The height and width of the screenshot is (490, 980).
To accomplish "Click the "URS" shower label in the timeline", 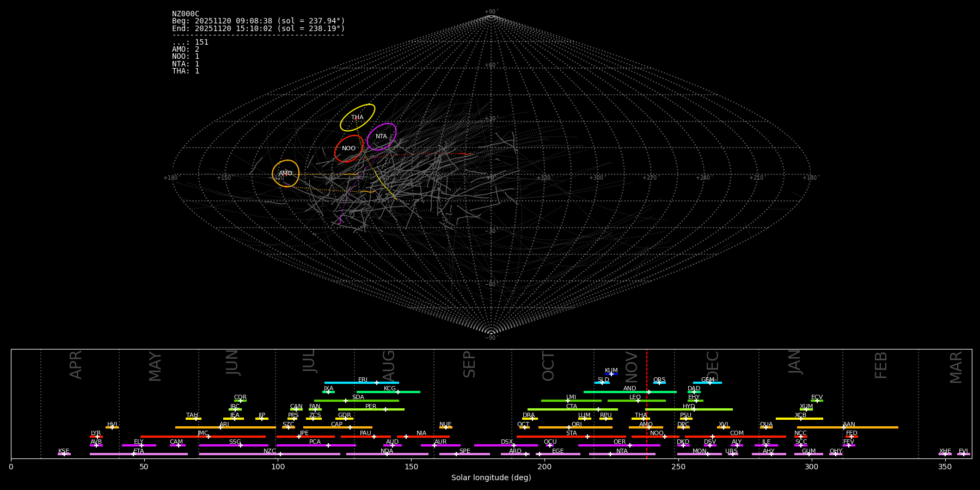I will 732,451.
